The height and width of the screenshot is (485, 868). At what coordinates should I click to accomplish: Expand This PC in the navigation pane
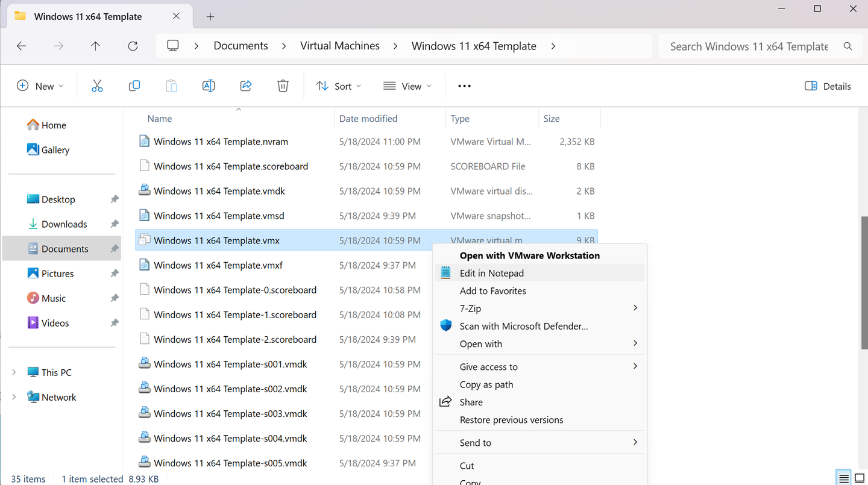pyautogui.click(x=13, y=372)
